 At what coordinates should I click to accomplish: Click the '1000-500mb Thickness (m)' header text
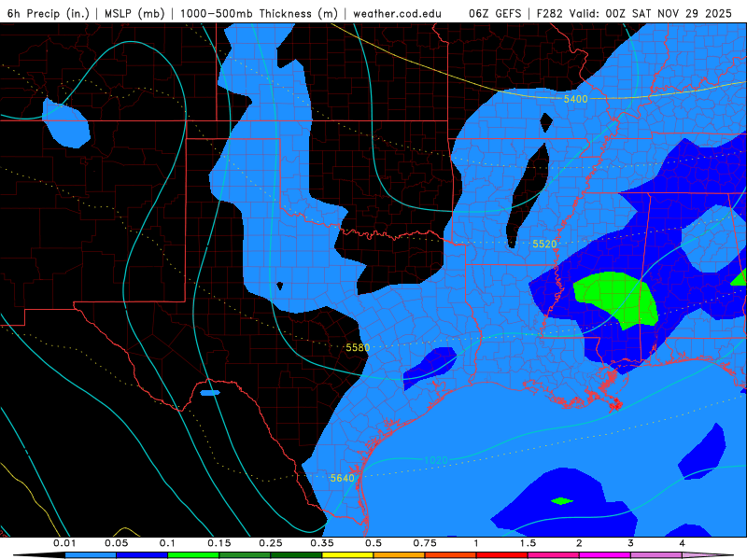(x=259, y=14)
